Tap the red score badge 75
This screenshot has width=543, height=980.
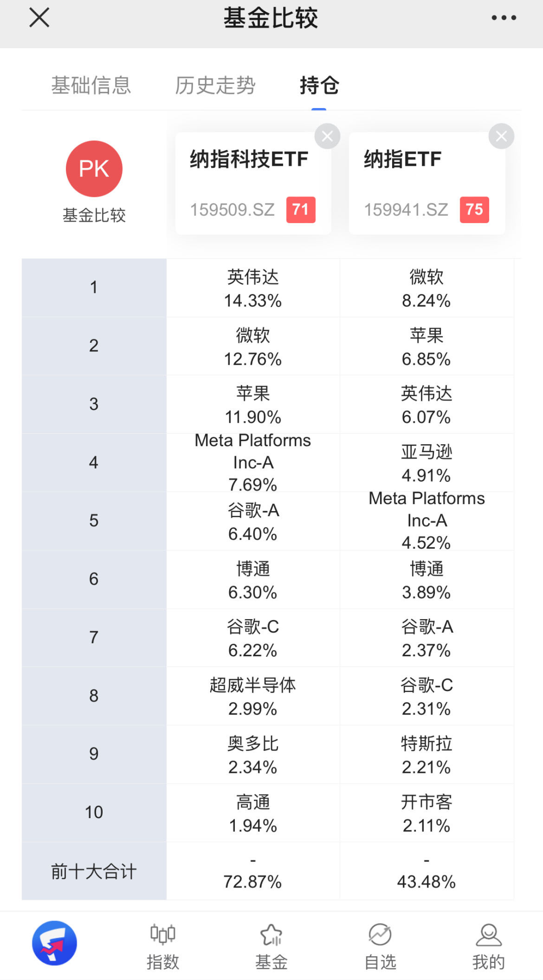(x=474, y=210)
